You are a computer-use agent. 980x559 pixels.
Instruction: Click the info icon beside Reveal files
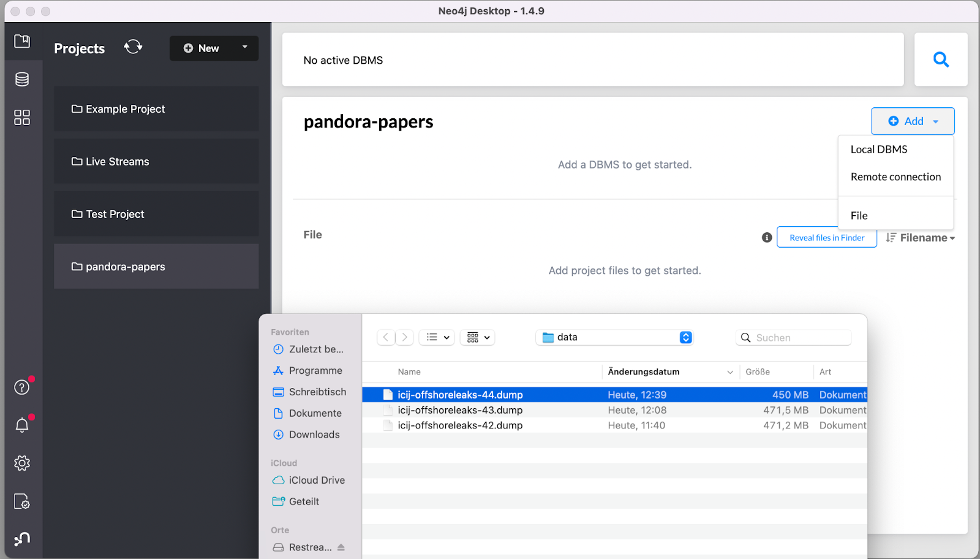[767, 238]
